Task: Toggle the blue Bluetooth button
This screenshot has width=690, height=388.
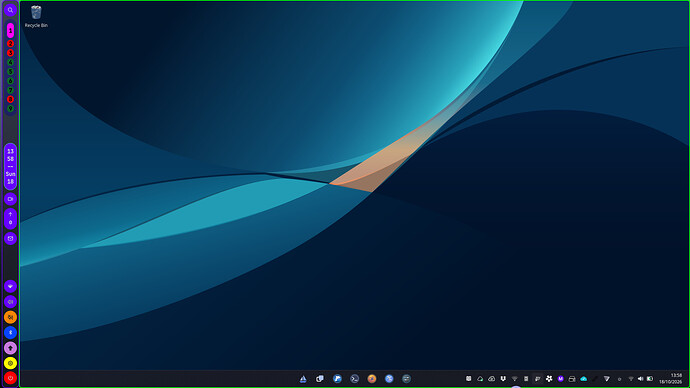Action: (10, 333)
